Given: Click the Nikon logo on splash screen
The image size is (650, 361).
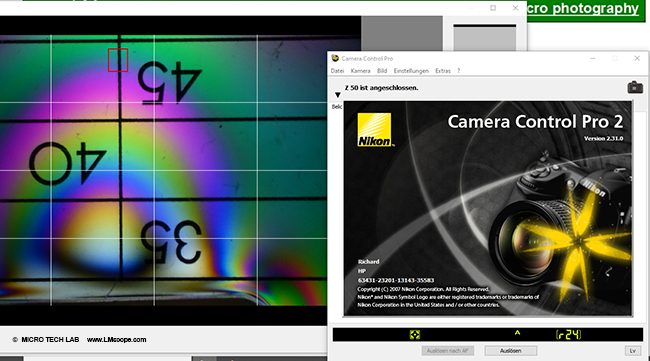Looking at the screenshot, I should [x=374, y=130].
